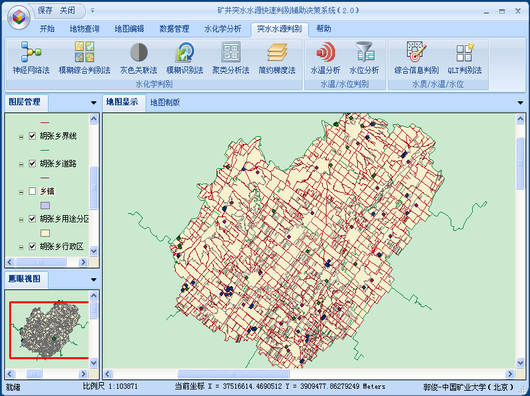Click the purple line symbol under 胡张乡道路

coord(45,178)
